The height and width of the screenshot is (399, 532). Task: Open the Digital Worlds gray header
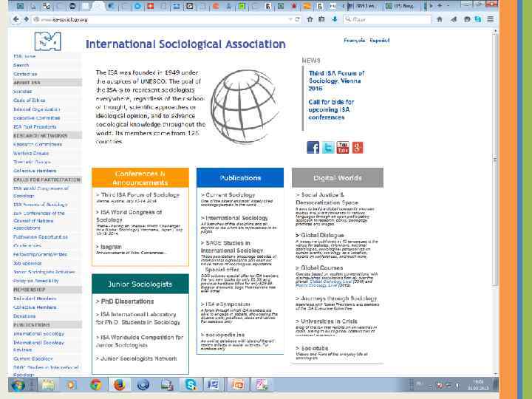pyautogui.click(x=337, y=178)
